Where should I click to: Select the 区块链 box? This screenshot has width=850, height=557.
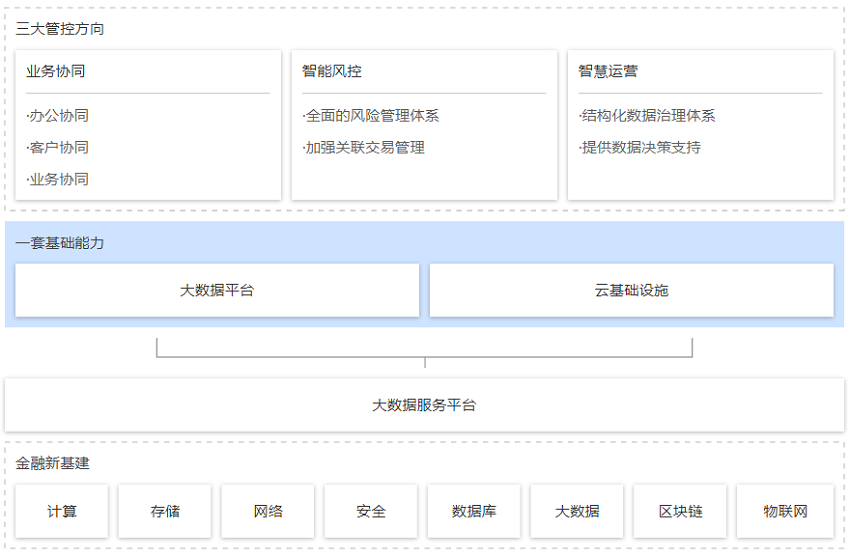[x=680, y=511]
